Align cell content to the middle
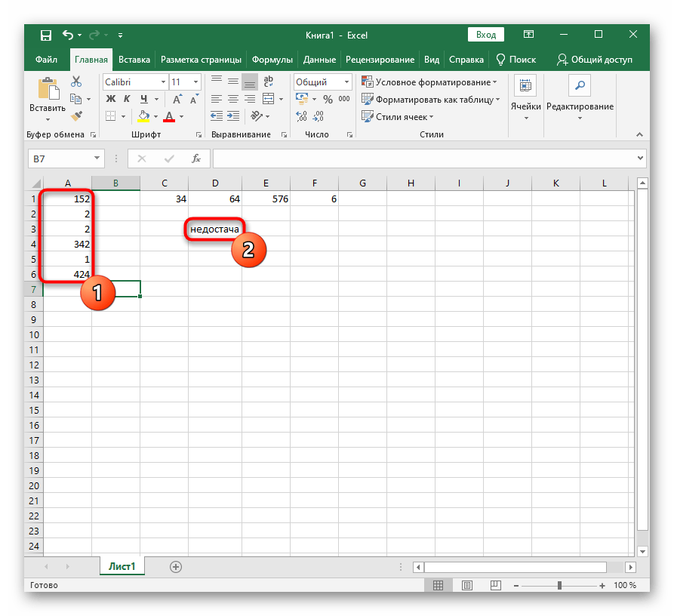The width and height of the screenshot is (674, 616). click(x=233, y=81)
